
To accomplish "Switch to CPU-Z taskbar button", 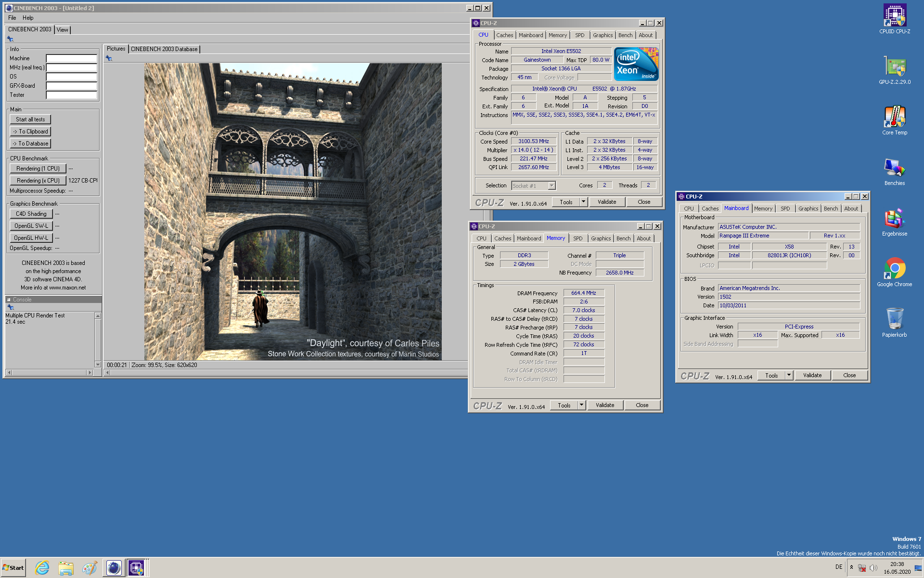I will [x=136, y=568].
